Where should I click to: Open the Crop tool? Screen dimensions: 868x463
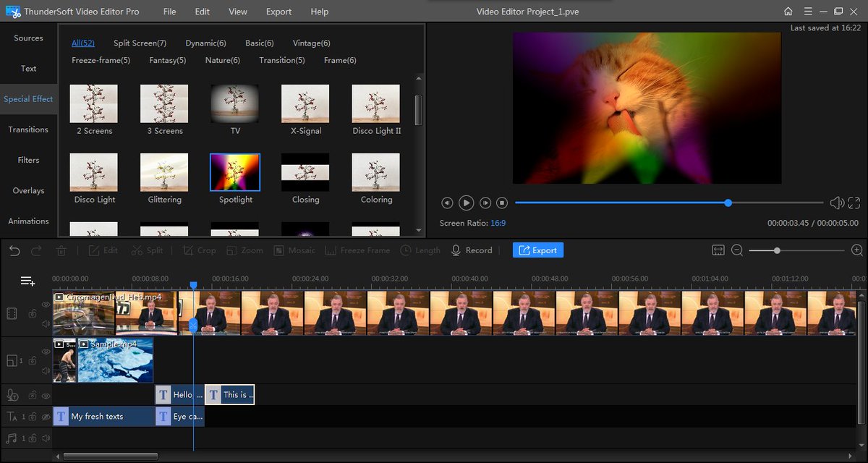point(198,250)
